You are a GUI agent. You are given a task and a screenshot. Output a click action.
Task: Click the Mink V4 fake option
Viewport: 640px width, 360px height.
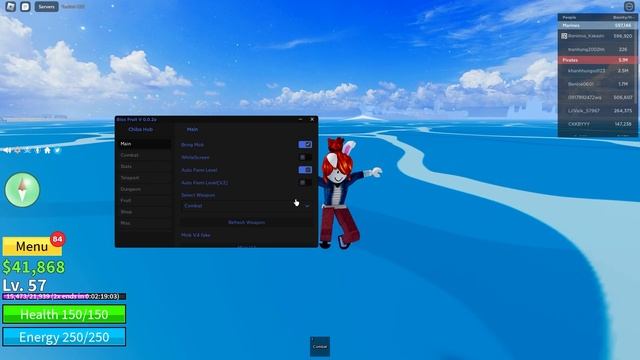(x=196, y=236)
